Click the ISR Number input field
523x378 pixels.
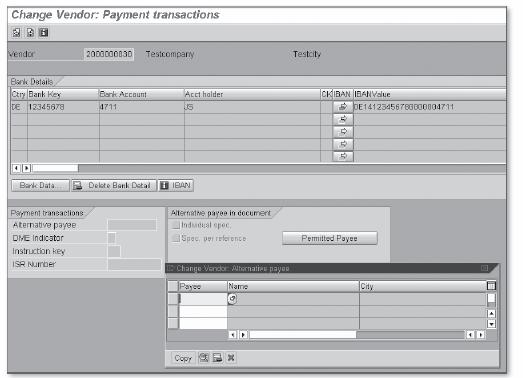(x=134, y=264)
